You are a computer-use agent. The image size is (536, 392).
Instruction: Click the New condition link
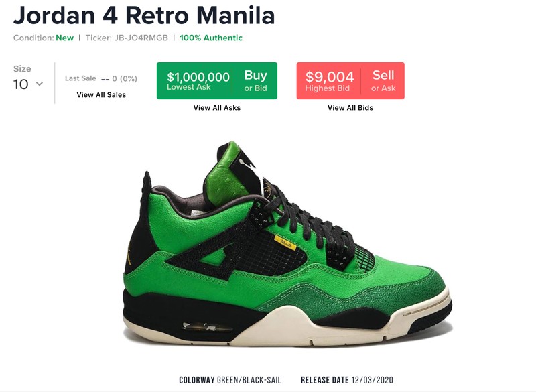[x=64, y=38]
